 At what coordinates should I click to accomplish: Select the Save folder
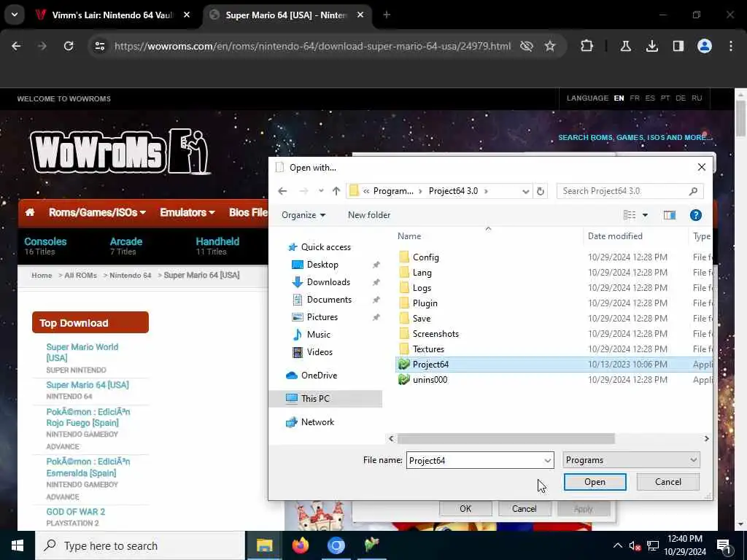(421, 318)
